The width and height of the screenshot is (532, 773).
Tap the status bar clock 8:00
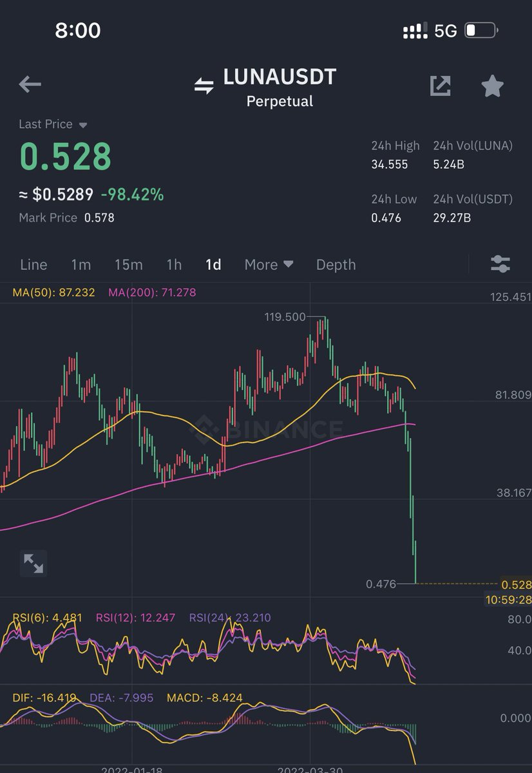tap(78, 30)
